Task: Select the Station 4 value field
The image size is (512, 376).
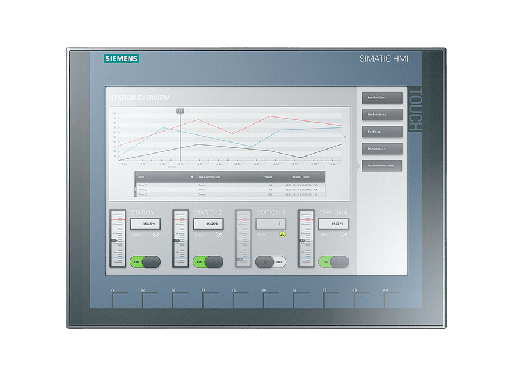Action: click(x=333, y=224)
